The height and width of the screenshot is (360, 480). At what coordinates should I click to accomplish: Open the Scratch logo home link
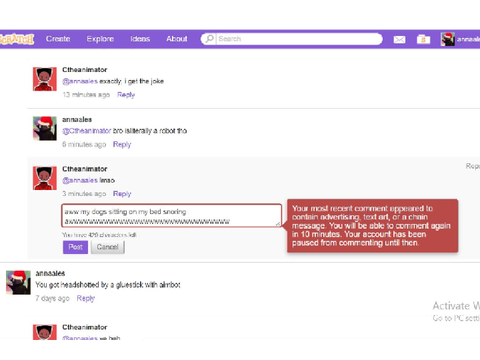coord(17,39)
